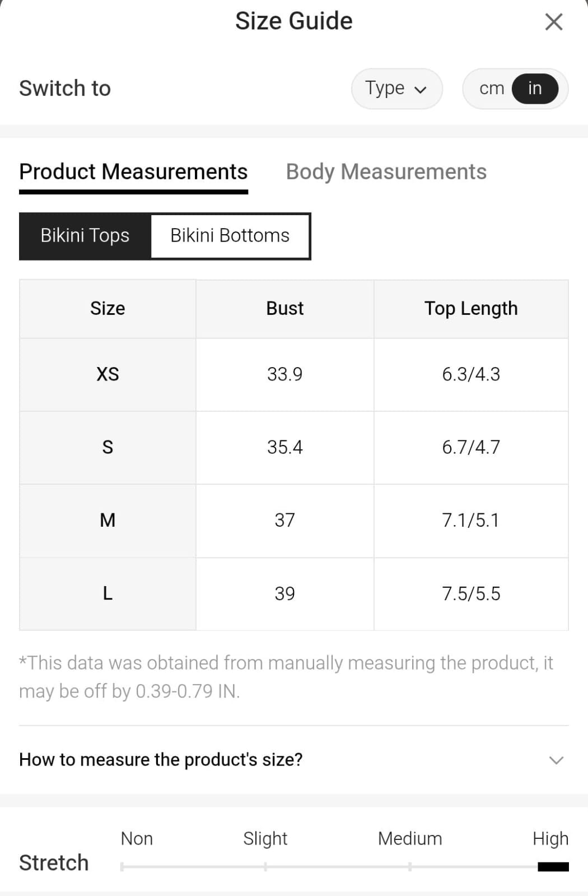Viewport: 588px width, 896px height.
Task: Click the chevron arrow in the Type dropdown
Action: point(421,90)
